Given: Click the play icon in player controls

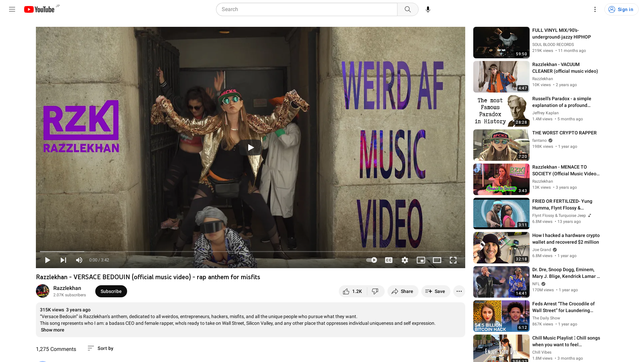Looking at the screenshot, I should [48, 260].
